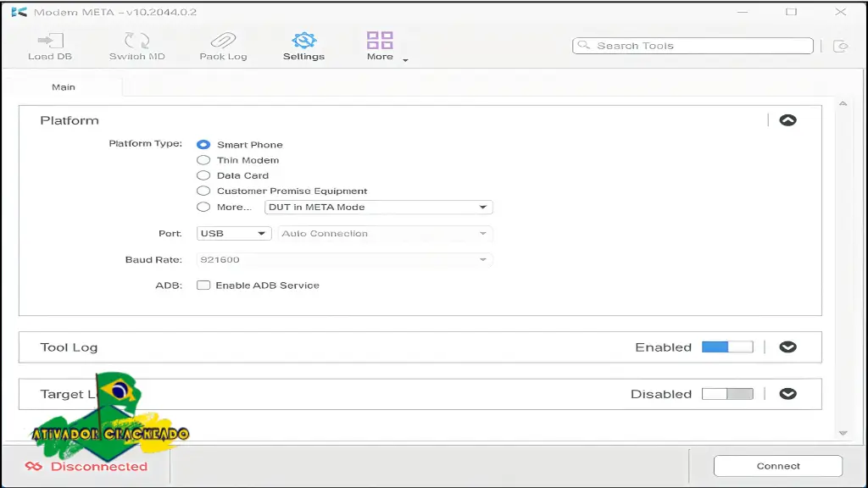
Task: Click the Load DB toolbar icon
Action: click(50, 41)
